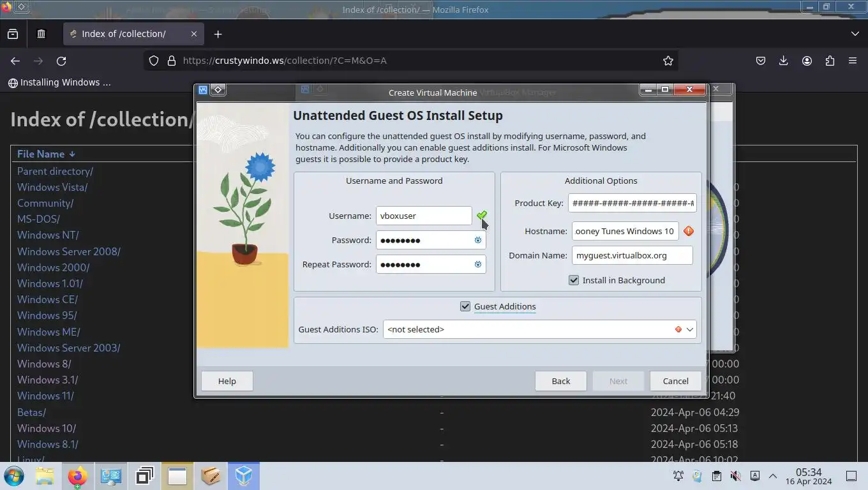Open the Windows NT/ directory

coord(48,235)
